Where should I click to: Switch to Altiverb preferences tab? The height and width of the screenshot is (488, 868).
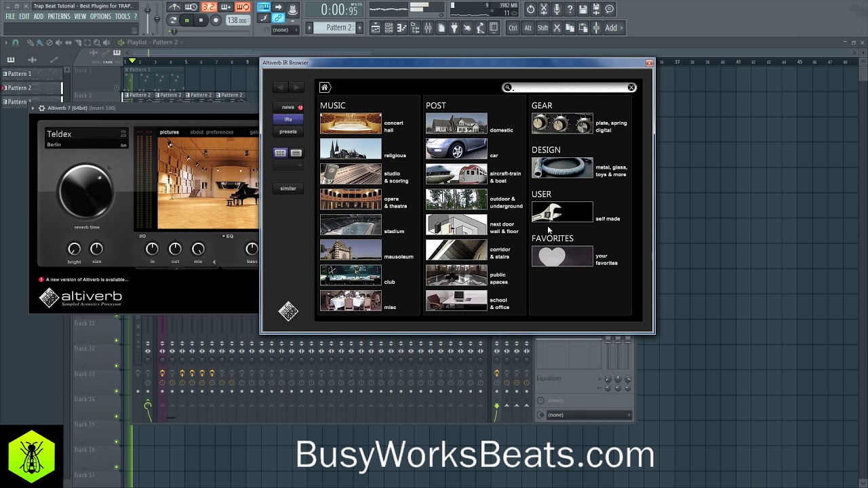click(220, 132)
